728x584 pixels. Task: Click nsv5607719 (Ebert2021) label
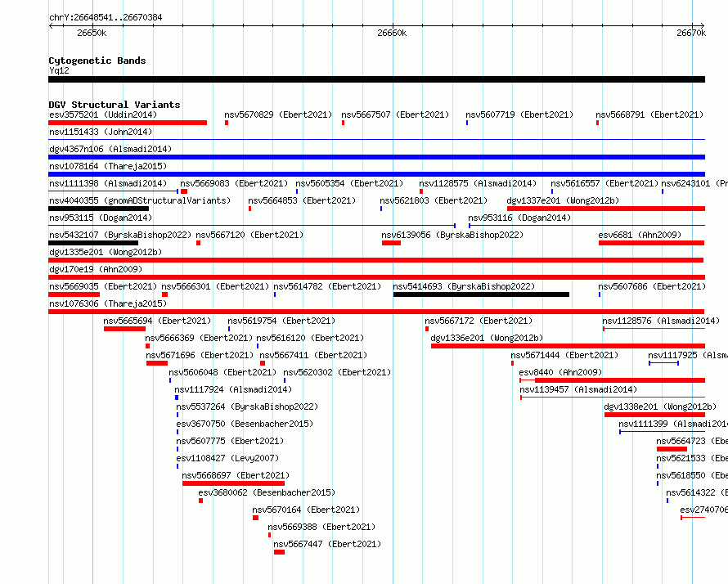(519, 115)
